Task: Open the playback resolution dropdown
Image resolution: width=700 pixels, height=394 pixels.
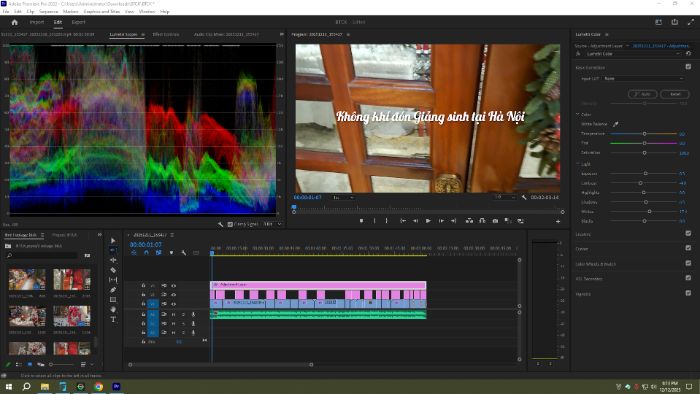Action: tap(504, 197)
